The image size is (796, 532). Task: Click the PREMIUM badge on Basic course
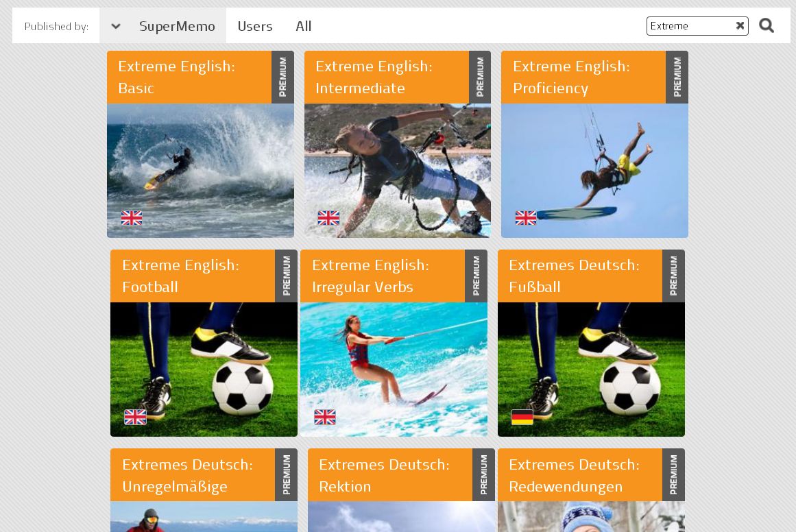tap(282, 77)
